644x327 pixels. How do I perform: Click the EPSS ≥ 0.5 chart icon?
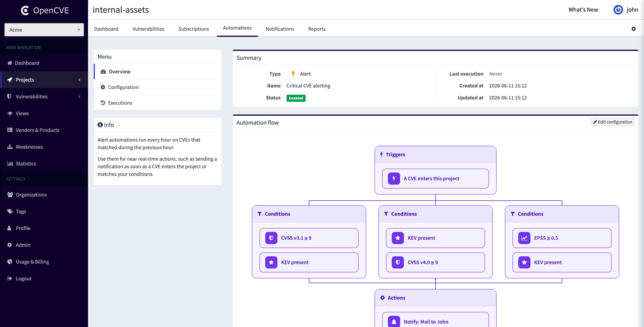pyautogui.click(x=524, y=238)
